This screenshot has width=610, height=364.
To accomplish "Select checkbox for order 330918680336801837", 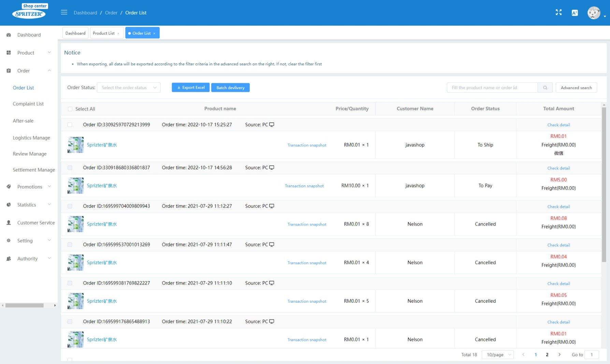I will tap(70, 168).
